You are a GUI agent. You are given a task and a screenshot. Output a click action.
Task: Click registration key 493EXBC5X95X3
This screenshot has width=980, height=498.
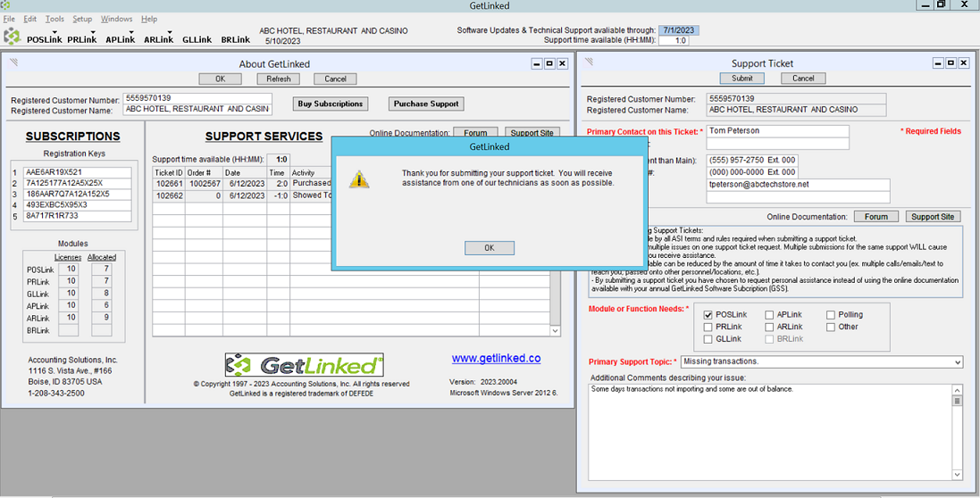[77, 204]
